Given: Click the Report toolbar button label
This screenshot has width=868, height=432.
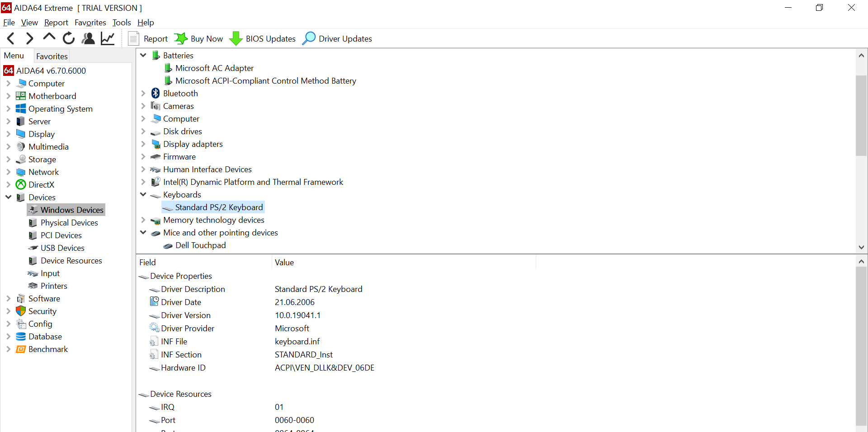Looking at the screenshot, I should pos(156,39).
